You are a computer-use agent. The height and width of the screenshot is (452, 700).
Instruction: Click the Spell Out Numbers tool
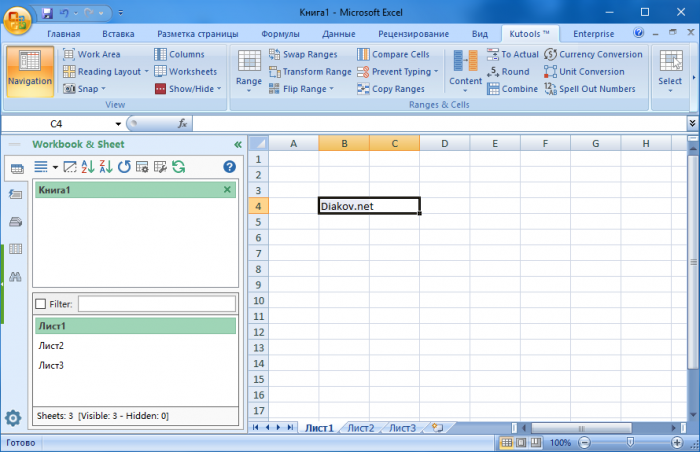pyautogui.click(x=589, y=89)
